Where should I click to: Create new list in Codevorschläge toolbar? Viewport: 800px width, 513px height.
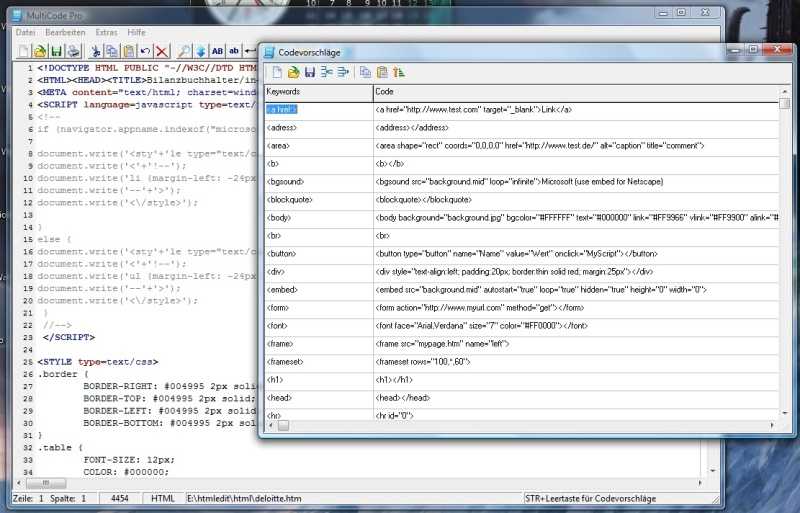pos(277,72)
